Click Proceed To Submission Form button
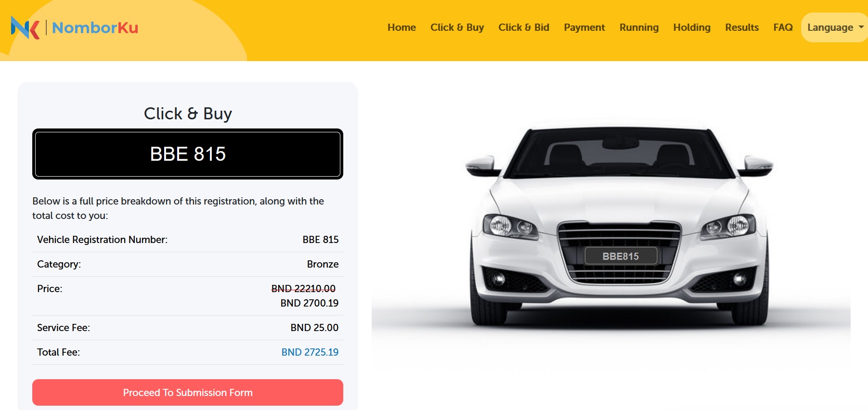The height and width of the screenshot is (410, 868). click(188, 392)
